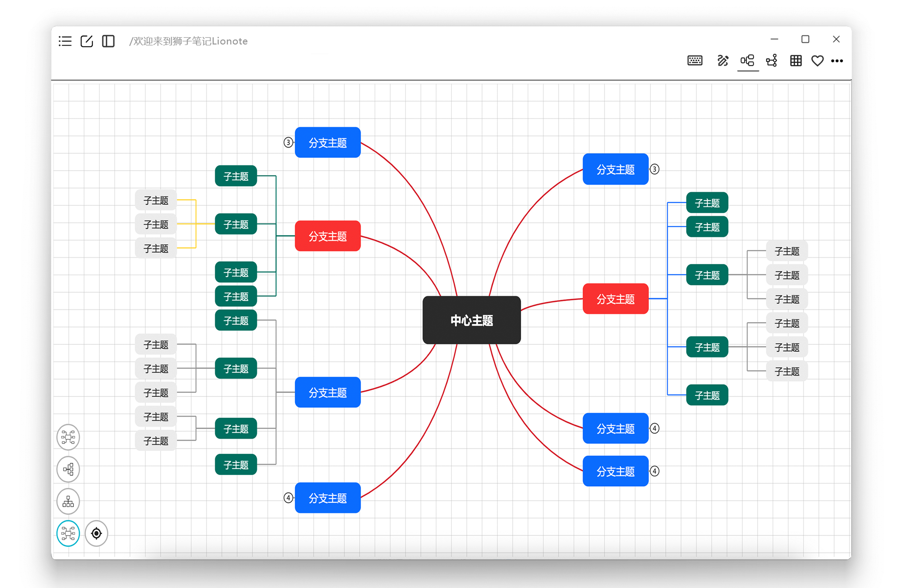The image size is (907, 588).
Task: Select the right red 分支主题 node
Action: tap(615, 299)
